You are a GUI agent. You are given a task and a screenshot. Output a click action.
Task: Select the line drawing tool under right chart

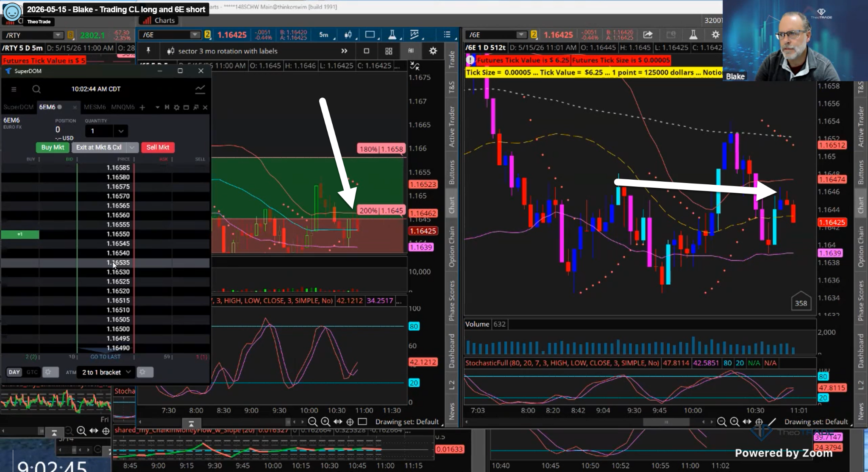tap(772, 422)
